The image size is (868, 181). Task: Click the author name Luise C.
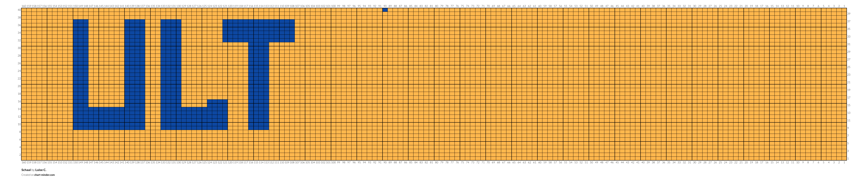click(41, 170)
